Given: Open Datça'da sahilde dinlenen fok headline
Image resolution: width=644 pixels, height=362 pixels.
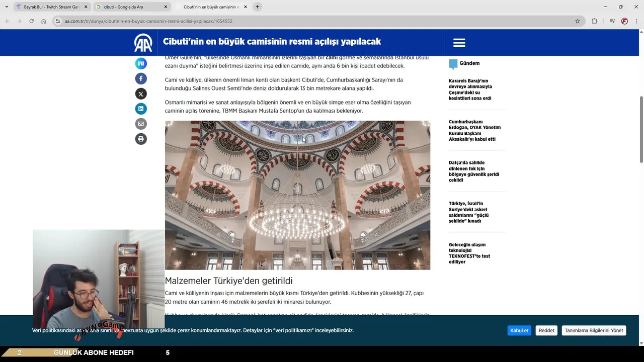Looking at the screenshot, I should click(x=474, y=171).
